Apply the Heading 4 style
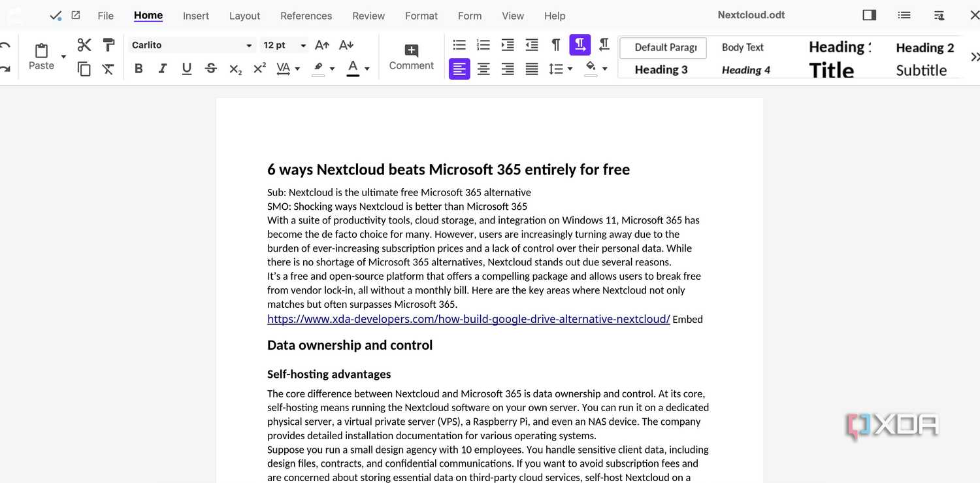The image size is (980, 483). pos(746,70)
